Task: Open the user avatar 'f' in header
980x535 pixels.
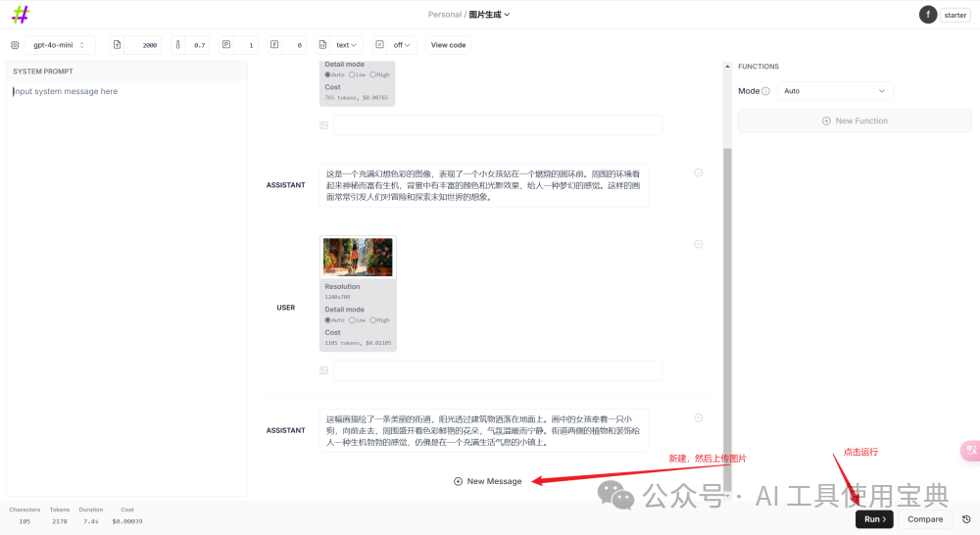Action: (x=927, y=15)
